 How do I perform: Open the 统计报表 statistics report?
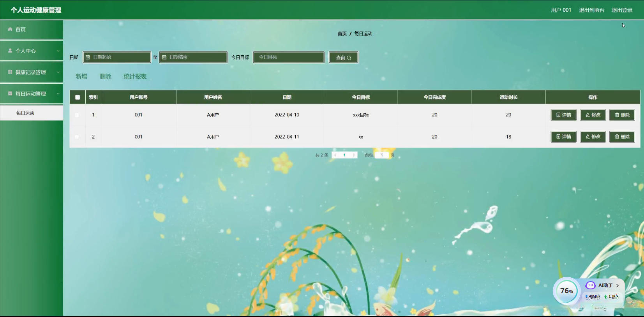tap(135, 76)
